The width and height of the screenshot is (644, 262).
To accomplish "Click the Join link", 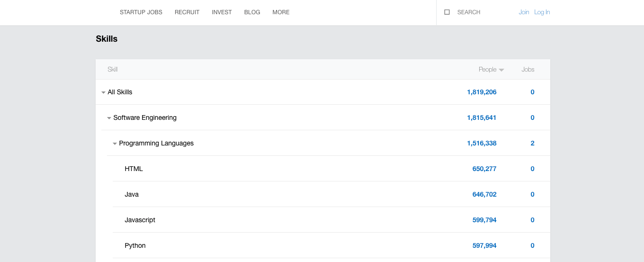I will [x=524, y=12].
